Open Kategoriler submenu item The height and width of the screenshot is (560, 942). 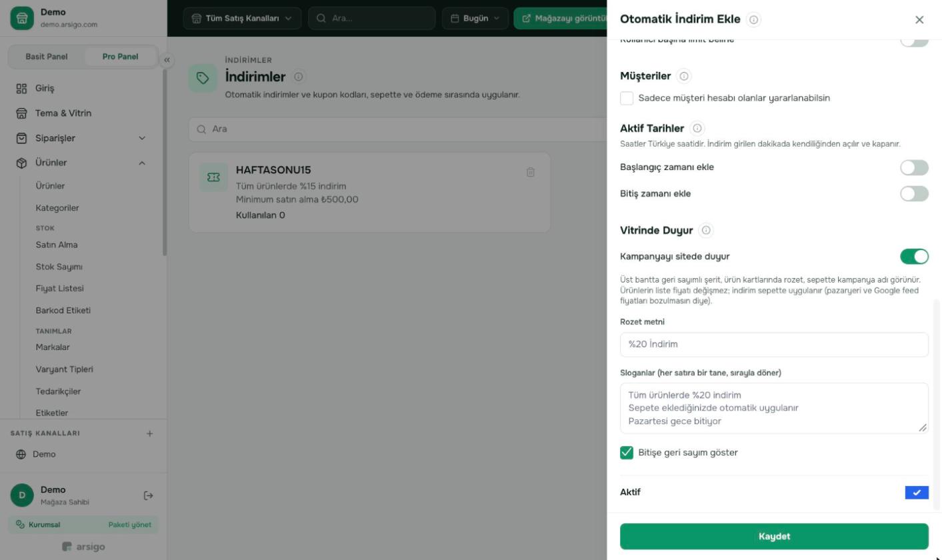57,208
